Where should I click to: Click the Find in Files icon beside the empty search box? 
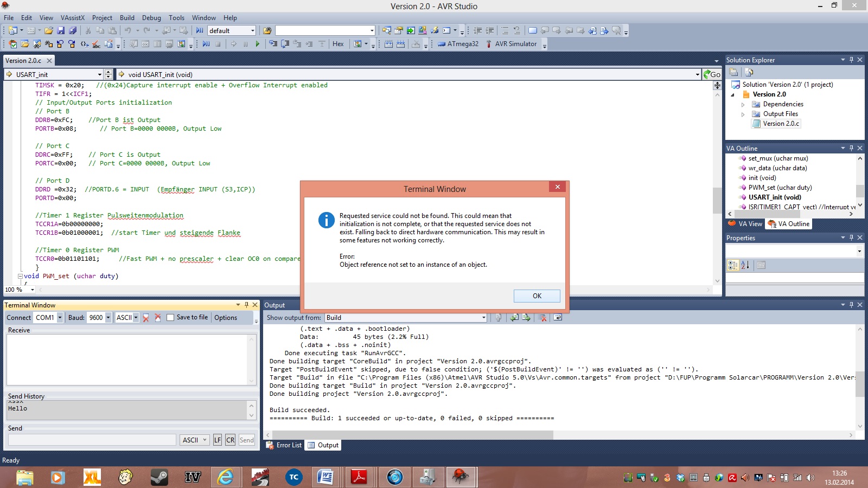click(267, 30)
